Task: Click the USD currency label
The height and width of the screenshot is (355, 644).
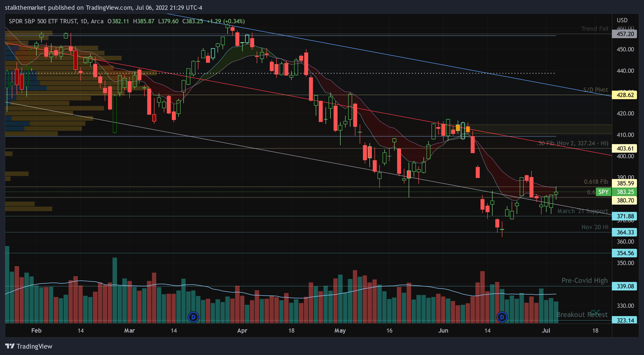Action: pos(622,20)
